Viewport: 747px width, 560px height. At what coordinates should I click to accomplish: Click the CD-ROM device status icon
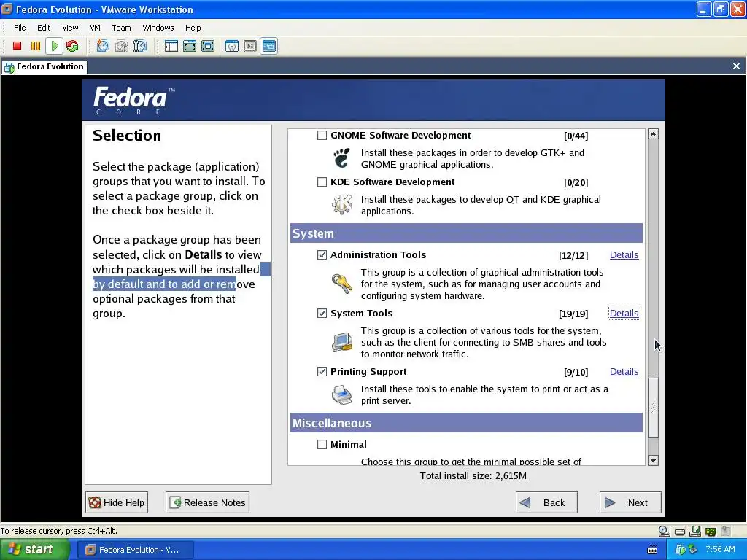click(664, 532)
